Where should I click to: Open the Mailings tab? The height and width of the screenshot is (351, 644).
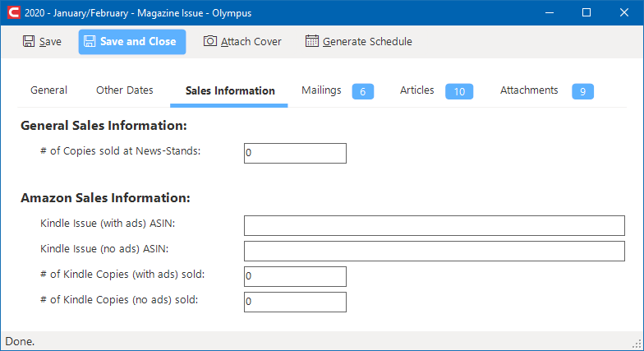pyautogui.click(x=321, y=90)
